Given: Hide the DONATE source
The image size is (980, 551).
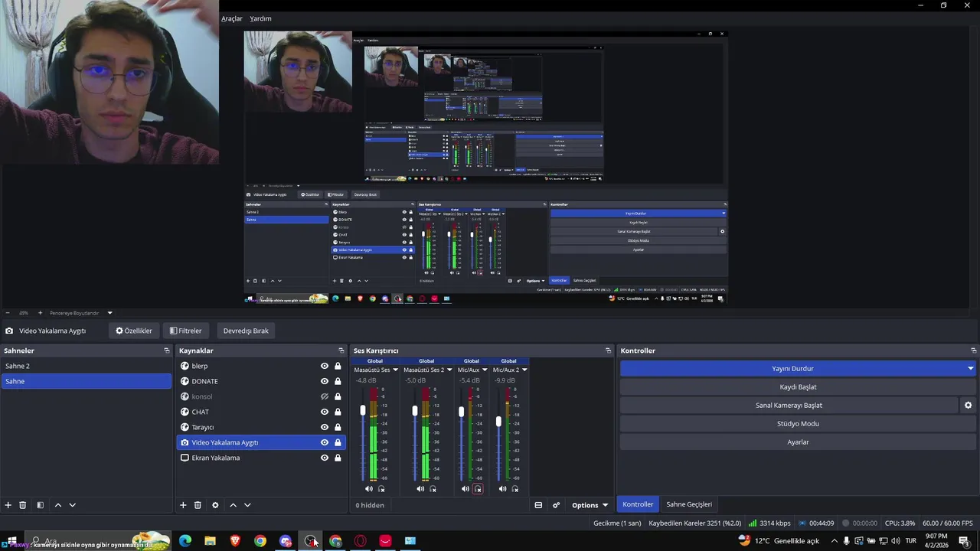Looking at the screenshot, I should (325, 381).
